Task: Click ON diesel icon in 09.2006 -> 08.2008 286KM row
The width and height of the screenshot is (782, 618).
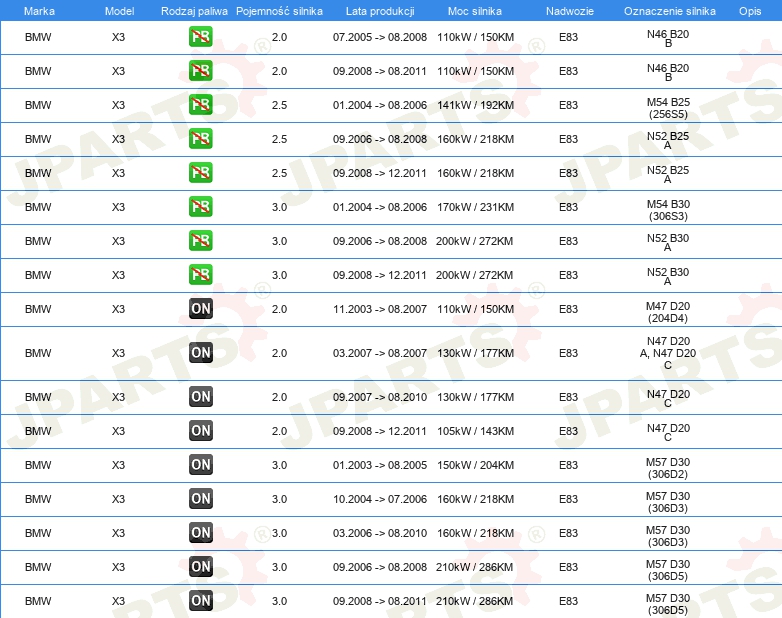Action: [201, 566]
